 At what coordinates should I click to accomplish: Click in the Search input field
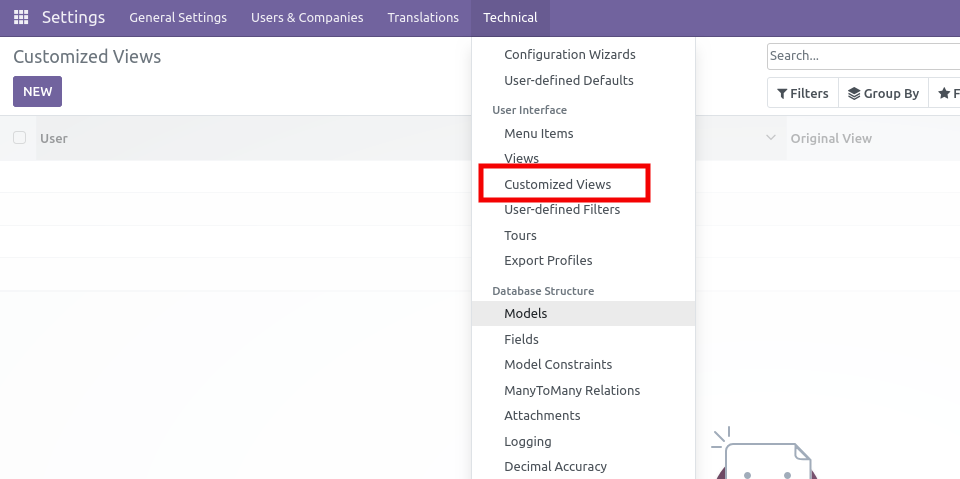[860, 56]
